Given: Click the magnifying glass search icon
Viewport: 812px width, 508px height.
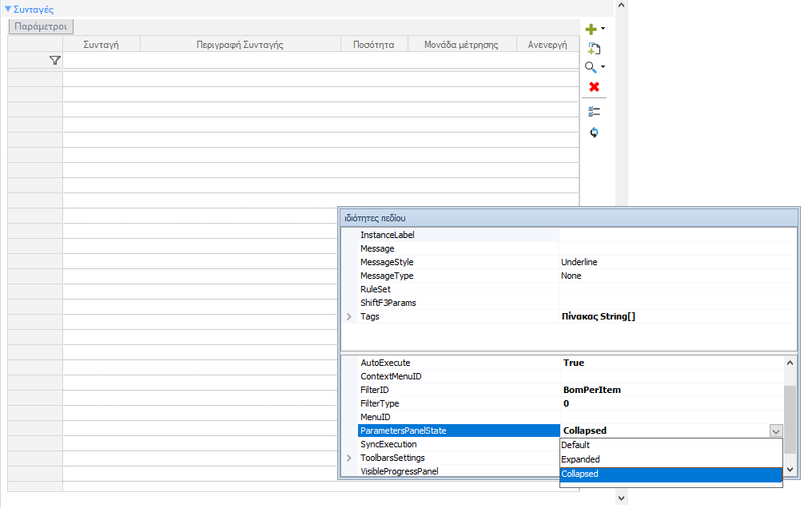Looking at the screenshot, I should click(x=591, y=67).
